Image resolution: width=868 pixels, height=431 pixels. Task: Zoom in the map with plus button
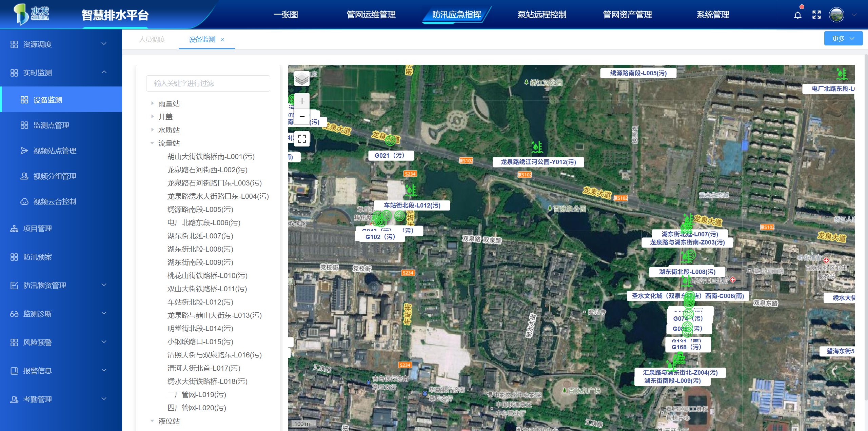(302, 101)
